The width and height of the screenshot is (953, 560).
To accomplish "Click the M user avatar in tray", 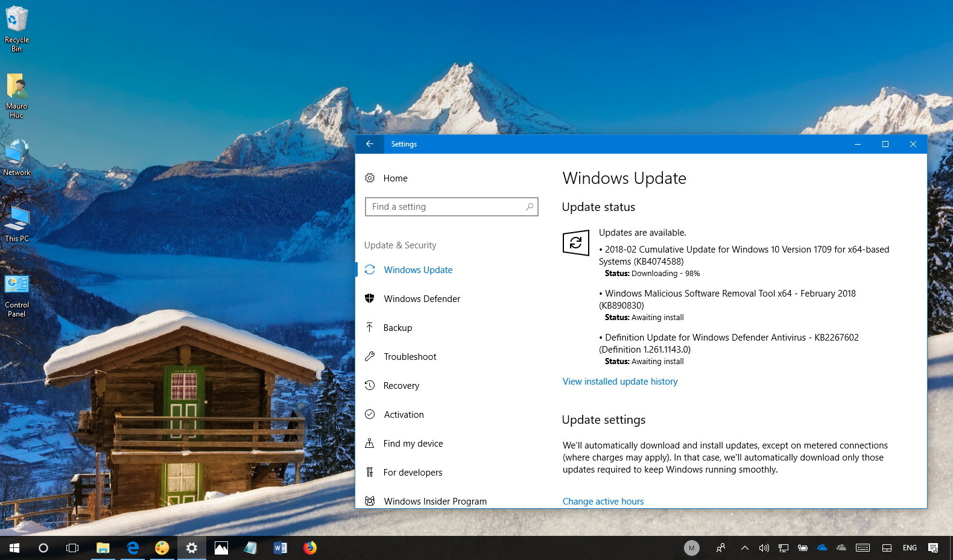I will pyautogui.click(x=692, y=548).
